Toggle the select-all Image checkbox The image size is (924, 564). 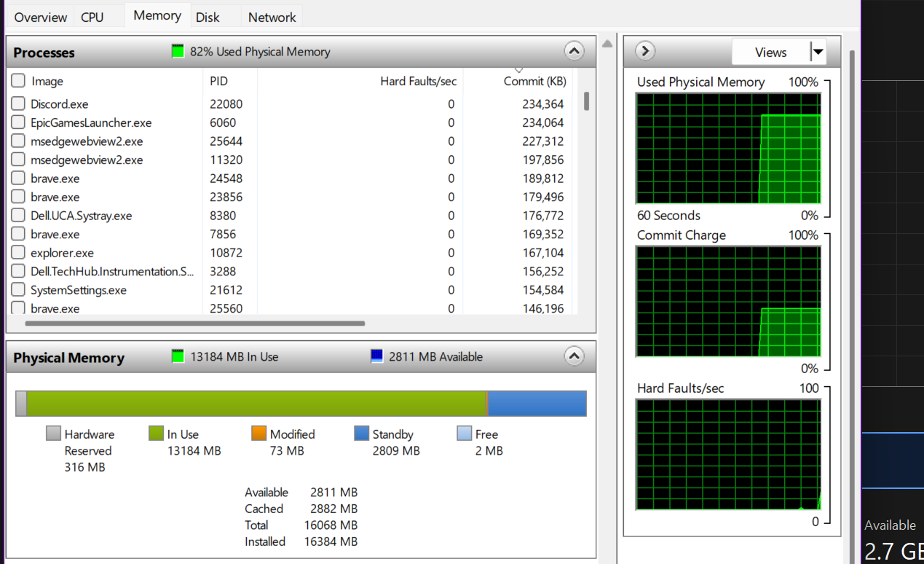click(x=18, y=81)
